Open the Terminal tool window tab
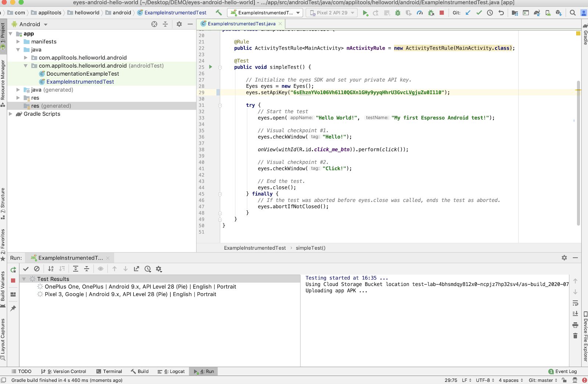 coord(109,372)
